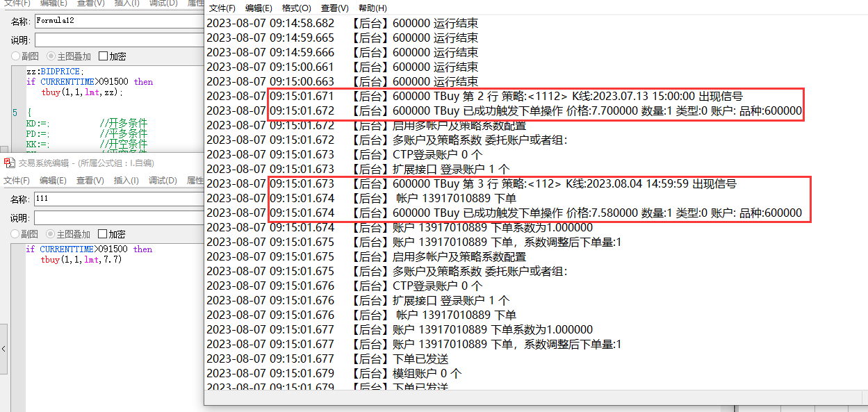868x412 pixels.
Task: Click the 09:14:59.665 运行结束 log line
Action: [343, 38]
